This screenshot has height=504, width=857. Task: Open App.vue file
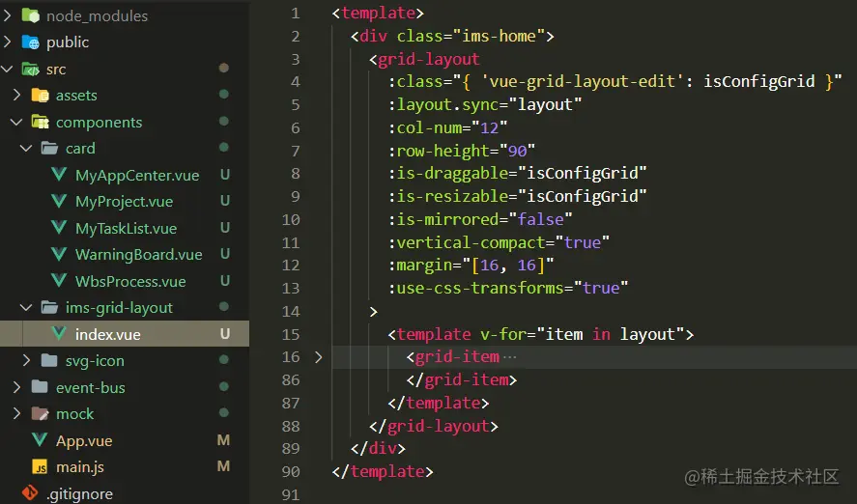(84, 440)
